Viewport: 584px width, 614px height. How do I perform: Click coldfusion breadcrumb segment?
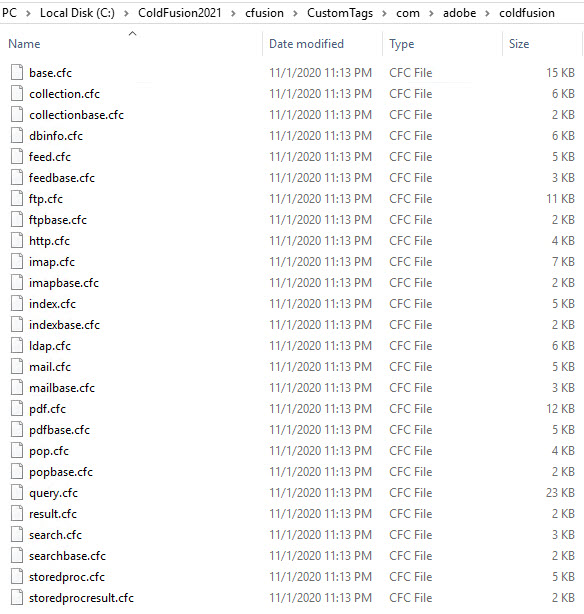coord(527,13)
